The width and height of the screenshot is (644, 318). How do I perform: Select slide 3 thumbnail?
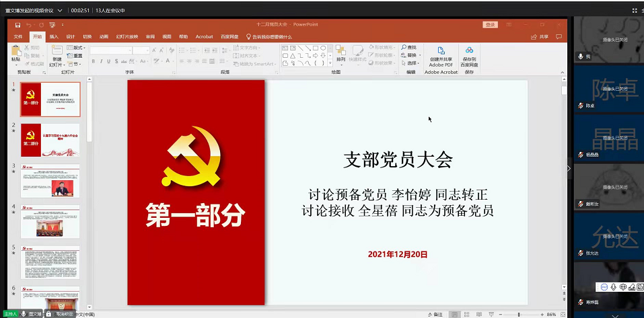[x=50, y=181]
